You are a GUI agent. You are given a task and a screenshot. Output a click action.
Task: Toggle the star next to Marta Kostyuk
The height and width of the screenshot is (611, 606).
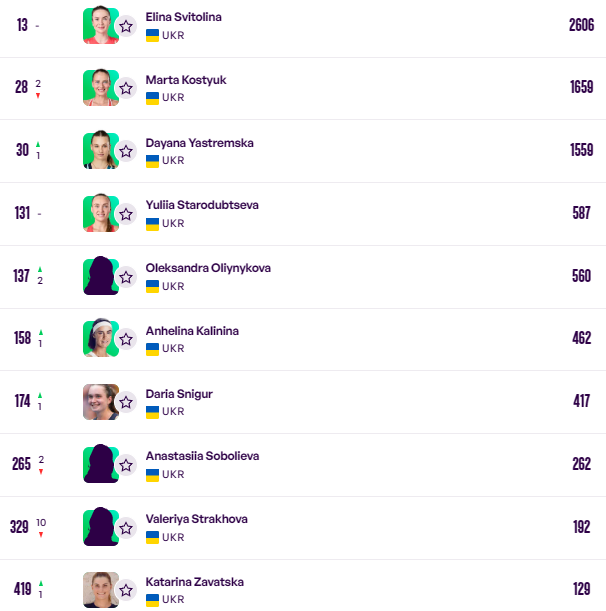coord(126,88)
